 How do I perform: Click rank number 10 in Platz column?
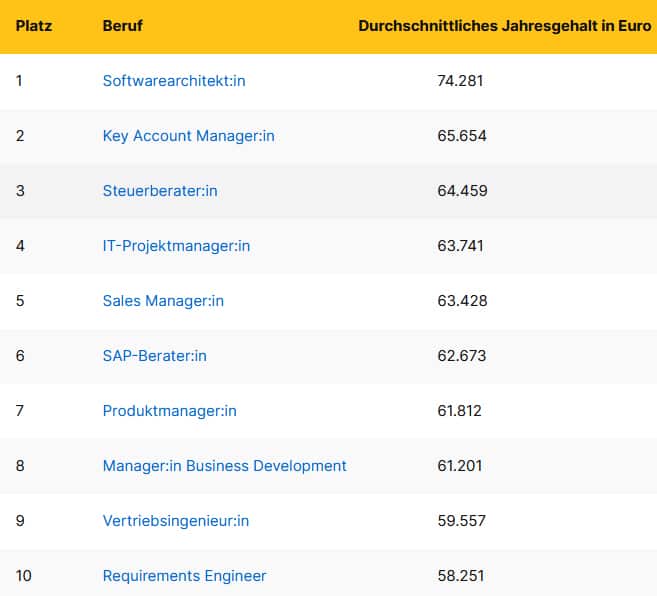pyautogui.click(x=23, y=576)
